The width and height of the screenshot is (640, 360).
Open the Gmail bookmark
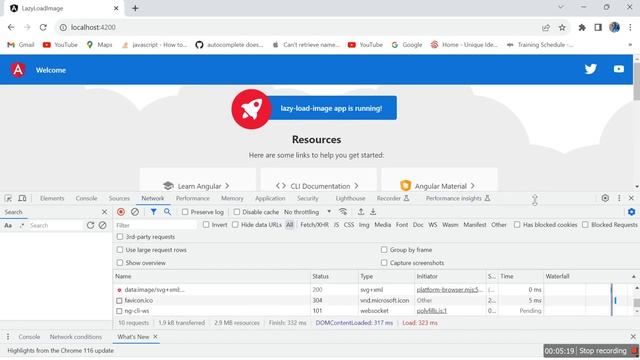coord(21,45)
